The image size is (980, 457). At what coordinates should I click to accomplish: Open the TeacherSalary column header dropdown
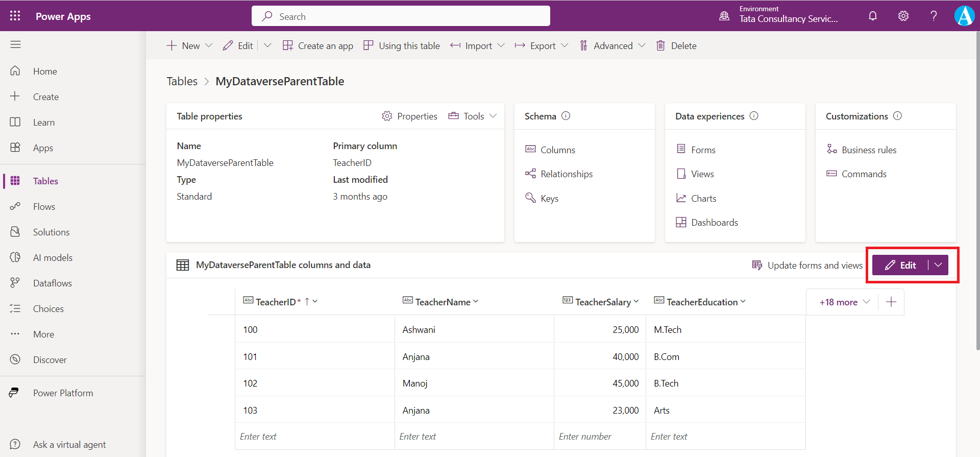tap(636, 302)
